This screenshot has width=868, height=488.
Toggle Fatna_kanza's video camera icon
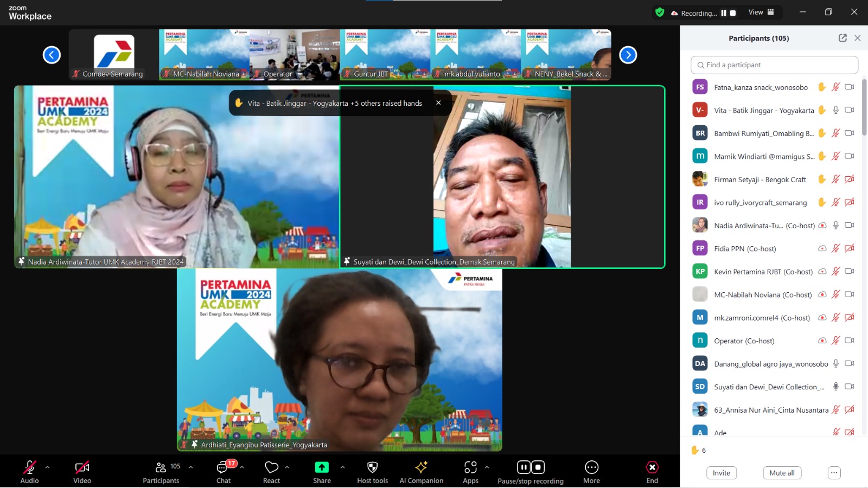coord(850,87)
